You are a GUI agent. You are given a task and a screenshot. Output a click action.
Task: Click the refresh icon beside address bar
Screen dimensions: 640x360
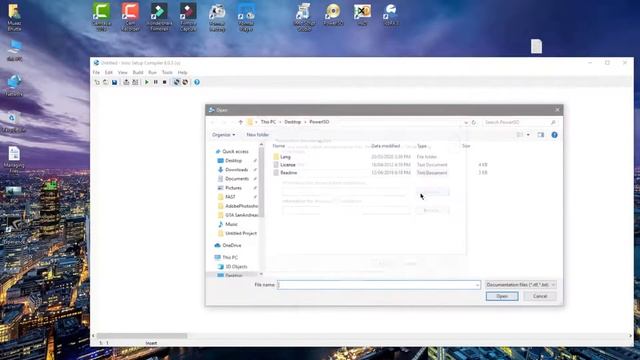[474, 122]
